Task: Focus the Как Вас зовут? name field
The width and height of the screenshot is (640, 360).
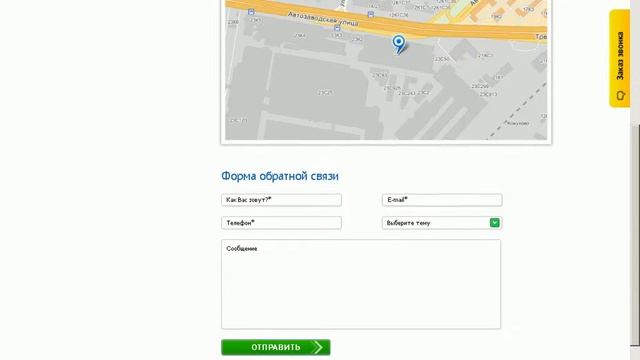Action: (282, 200)
